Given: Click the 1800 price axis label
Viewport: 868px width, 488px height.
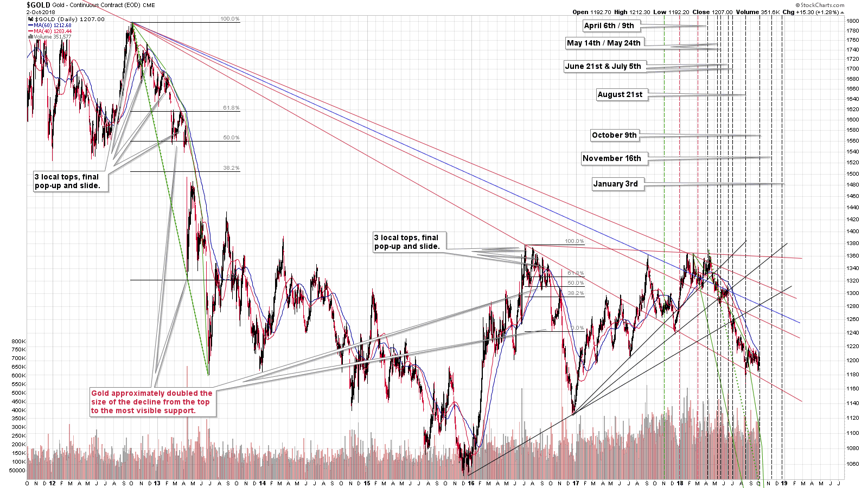Looking at the screenshot, I should click(852, 21).
